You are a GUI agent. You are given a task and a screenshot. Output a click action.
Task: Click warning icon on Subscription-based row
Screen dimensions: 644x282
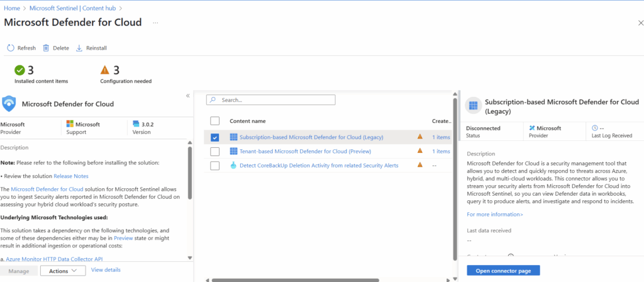coord(419,137)
